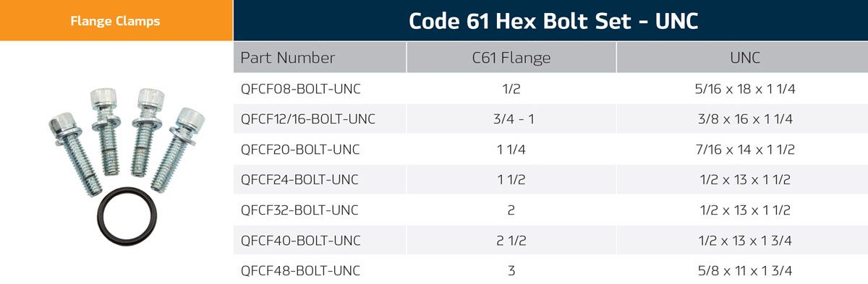868x284 pixels.
Task: Select part number QFCF32-BOLT-UNC
Action: pyautogui.click(x=300, y=210)
